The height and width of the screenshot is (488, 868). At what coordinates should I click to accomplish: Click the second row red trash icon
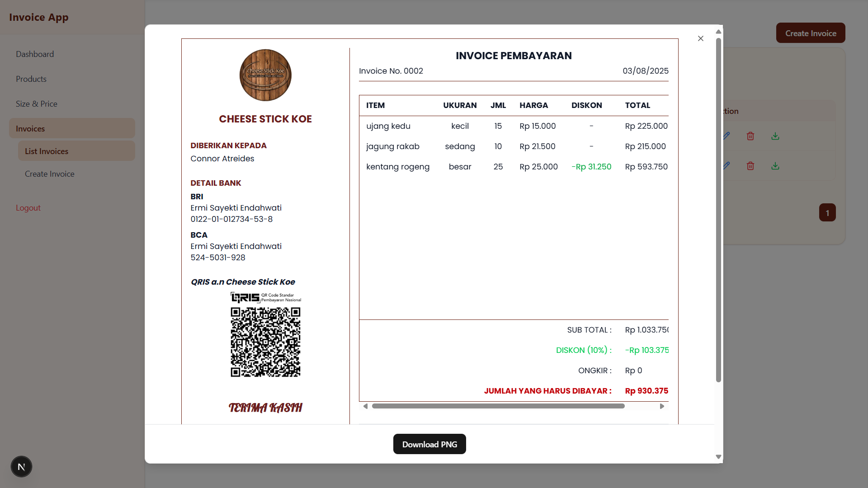[750, 166]
